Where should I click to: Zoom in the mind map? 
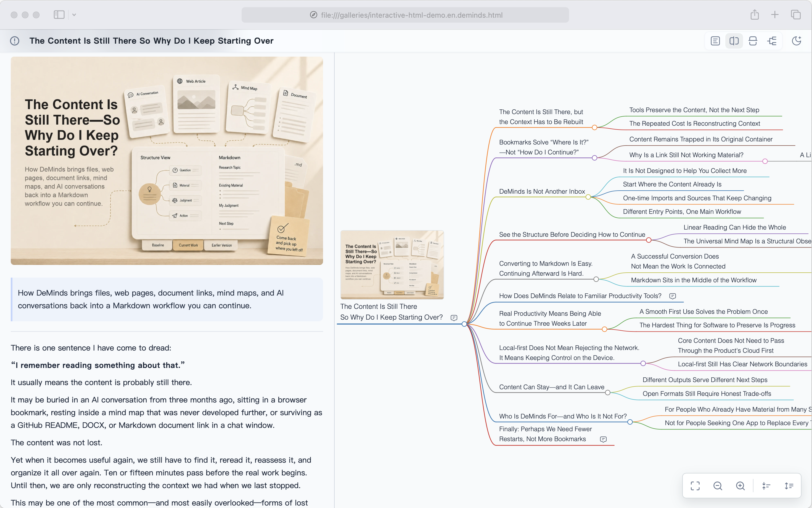pos(740,486)
